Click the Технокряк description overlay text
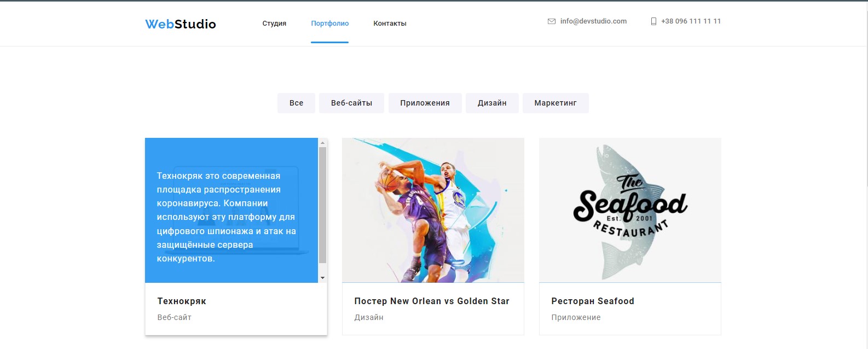Viewport: 868px width, 349px height. [x=227, y=217]
